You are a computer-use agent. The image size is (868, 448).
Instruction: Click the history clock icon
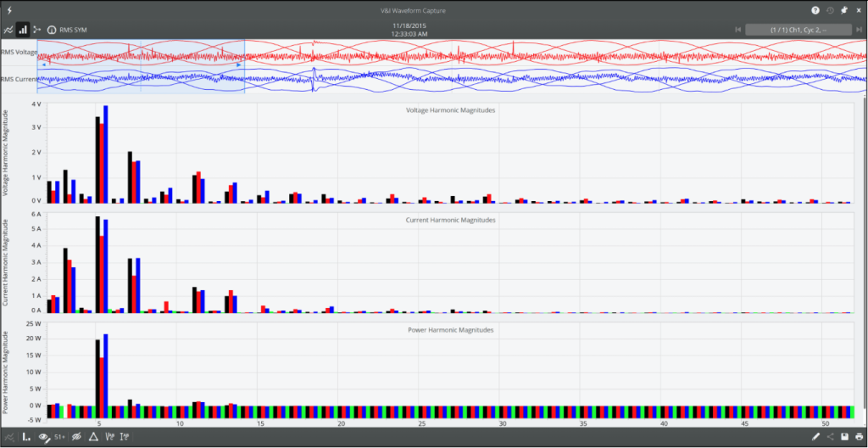tap(830, 10)
